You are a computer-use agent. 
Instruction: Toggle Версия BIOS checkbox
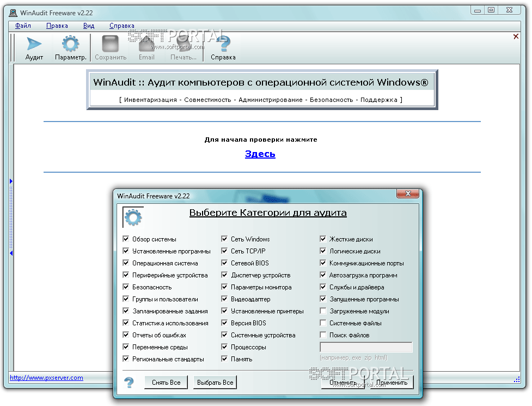point(224,323)
